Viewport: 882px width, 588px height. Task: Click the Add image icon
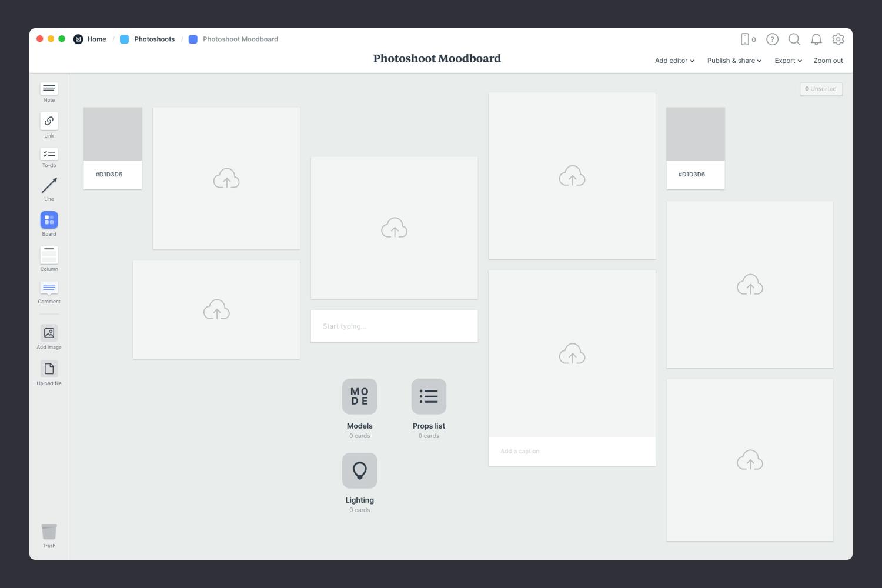49,333
